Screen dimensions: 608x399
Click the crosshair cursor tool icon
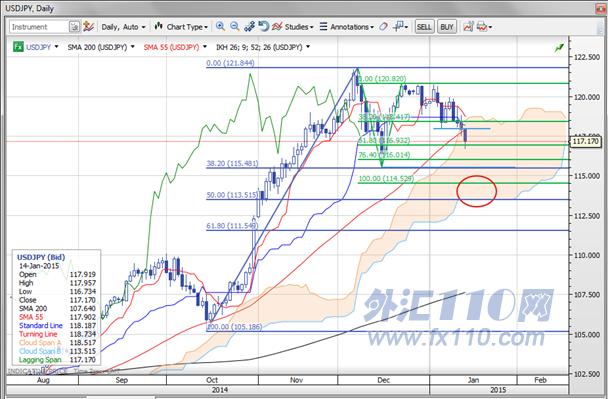400,26
